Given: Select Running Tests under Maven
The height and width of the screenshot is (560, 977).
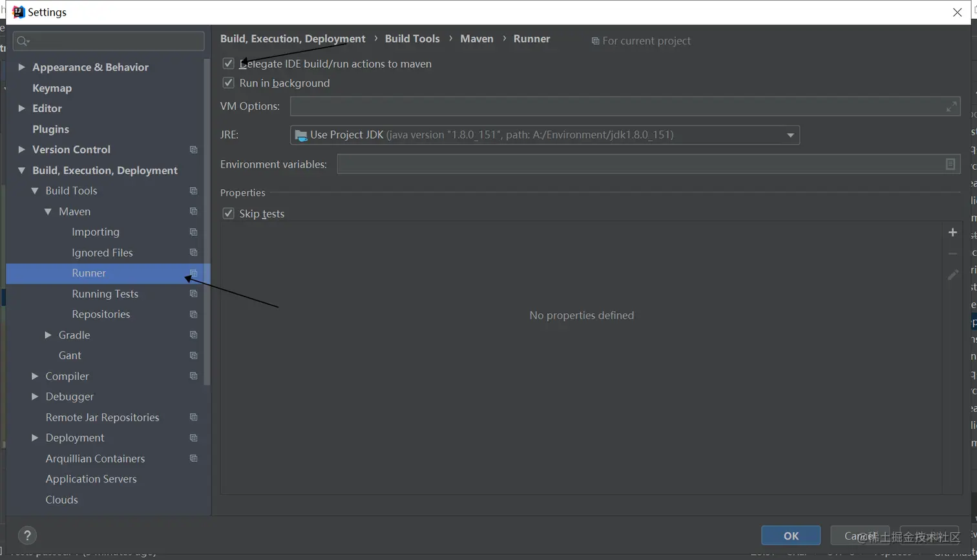Looking at the screenshot, I should 105,294.
